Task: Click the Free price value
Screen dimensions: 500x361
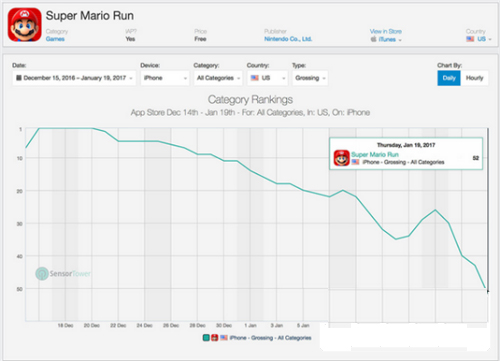Action: click(x=200, y=39)
